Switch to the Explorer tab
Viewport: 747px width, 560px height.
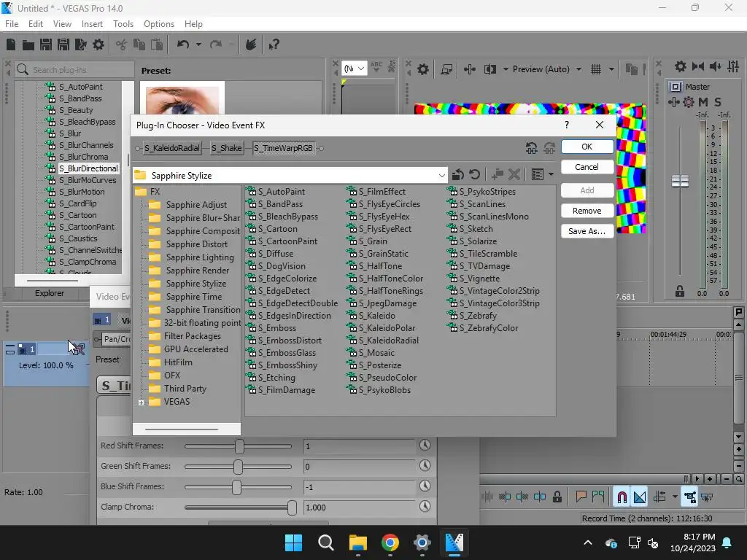point(50,293)
